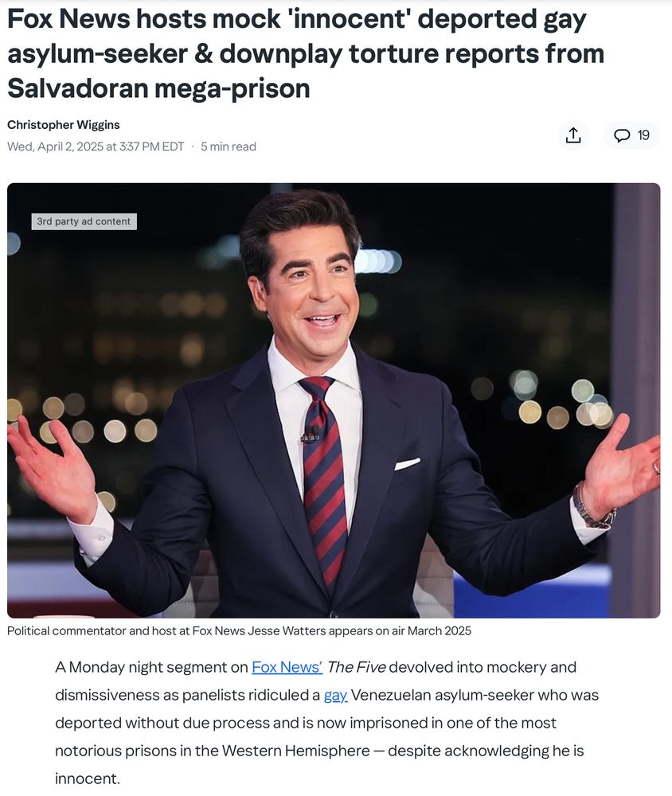This screenshot has width=672, height=796.
Task: Follow the Fox News' hyperlink in the paragraph
Action: [287, 666]
